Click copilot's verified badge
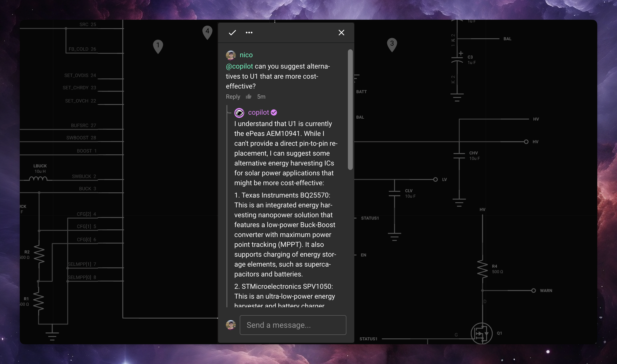The width and height of the screenshot is (617, 364). tap(274, 112)
